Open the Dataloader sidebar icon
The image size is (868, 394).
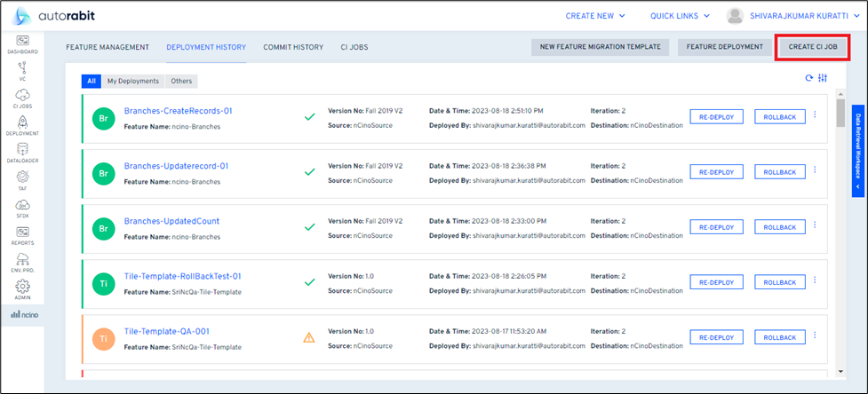coord(22,152)
